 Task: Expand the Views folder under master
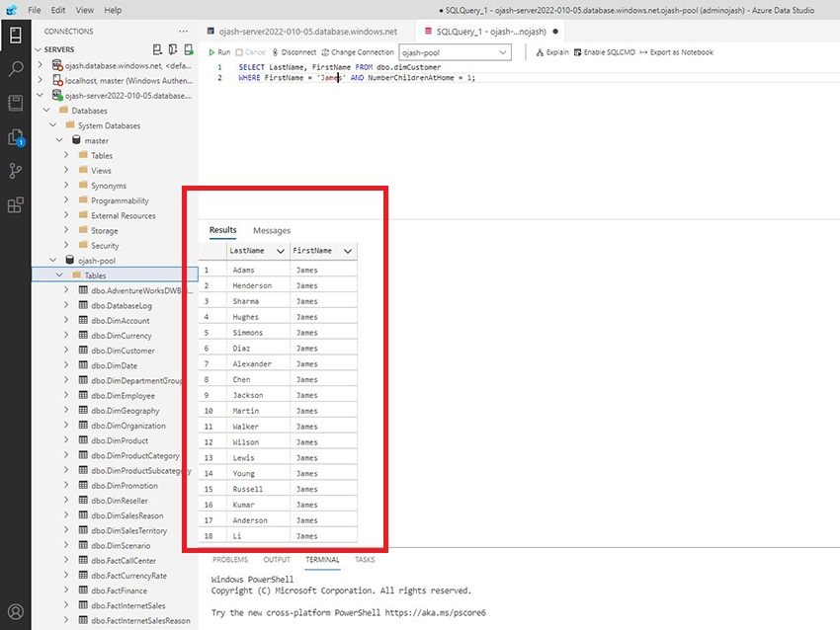point(66,170)
